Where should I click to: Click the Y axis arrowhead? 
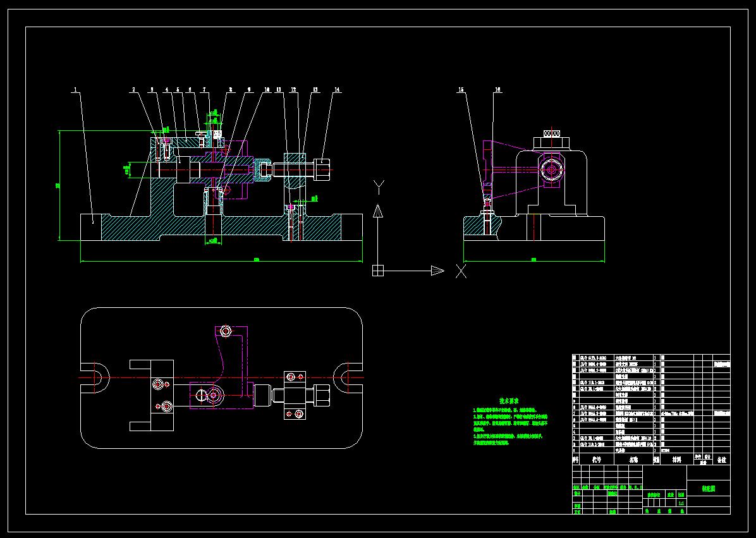coord(378,211)
